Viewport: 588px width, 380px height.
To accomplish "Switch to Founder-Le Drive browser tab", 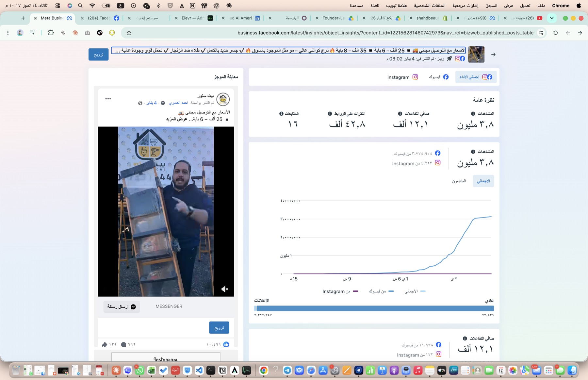I will (334, 18).
